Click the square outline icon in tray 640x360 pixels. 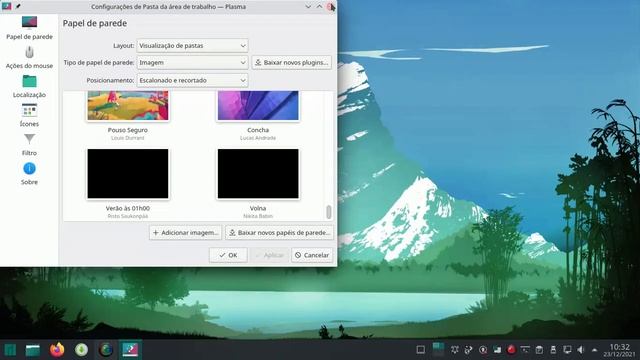(x=420, y=350)
